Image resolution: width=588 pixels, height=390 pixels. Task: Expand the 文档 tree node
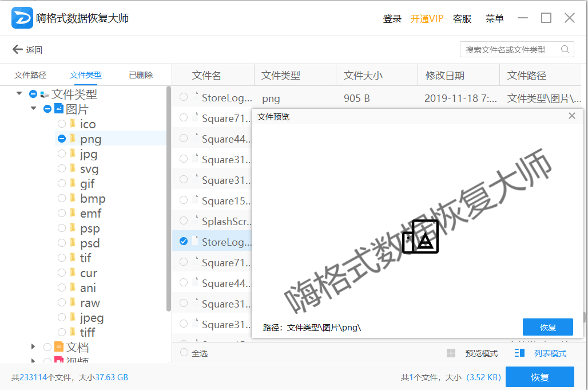point(33,346)
